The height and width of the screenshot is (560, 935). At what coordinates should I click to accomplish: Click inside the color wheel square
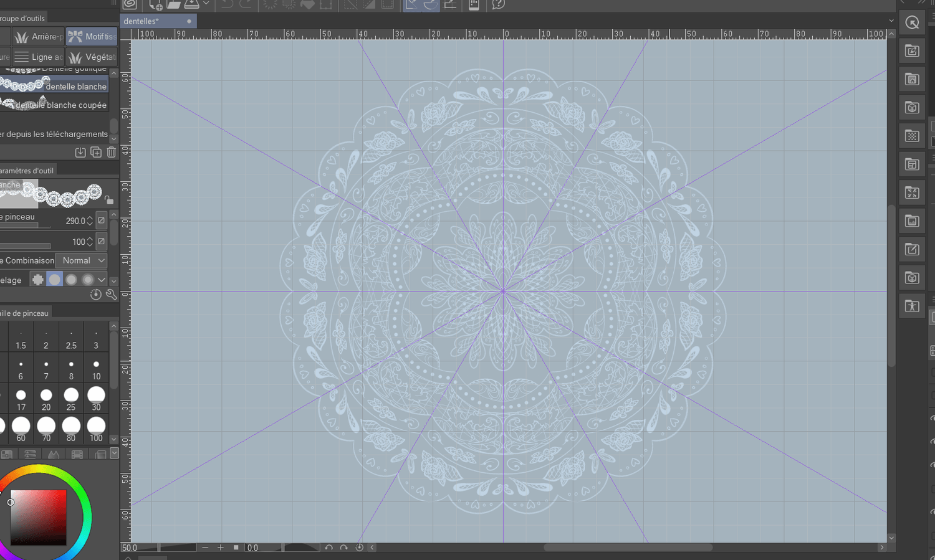tap(38, 518)
